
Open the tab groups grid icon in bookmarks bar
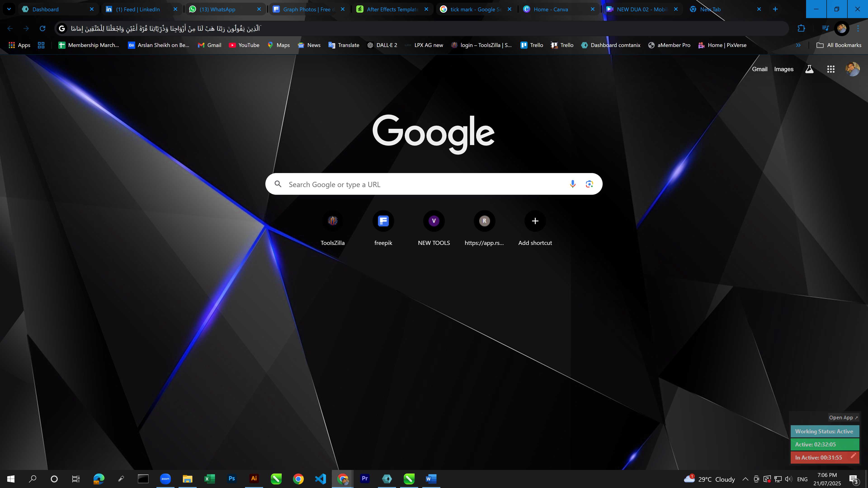tap(41, 45)
